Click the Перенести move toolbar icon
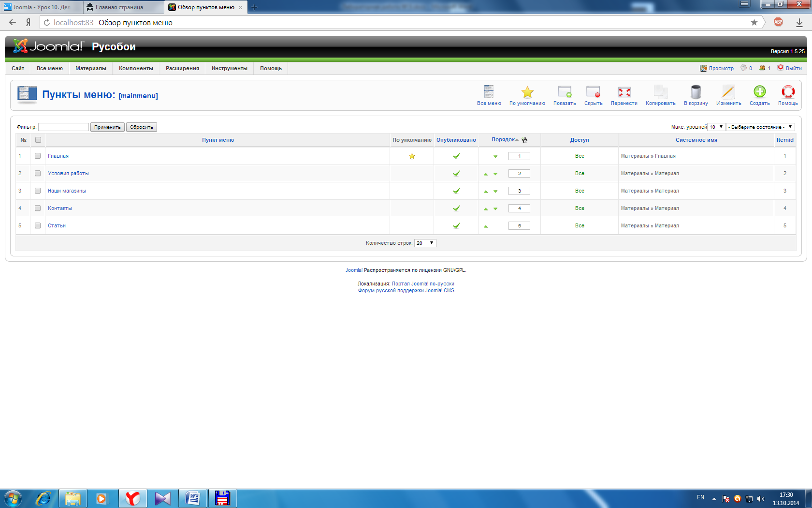 click(624, 95)
